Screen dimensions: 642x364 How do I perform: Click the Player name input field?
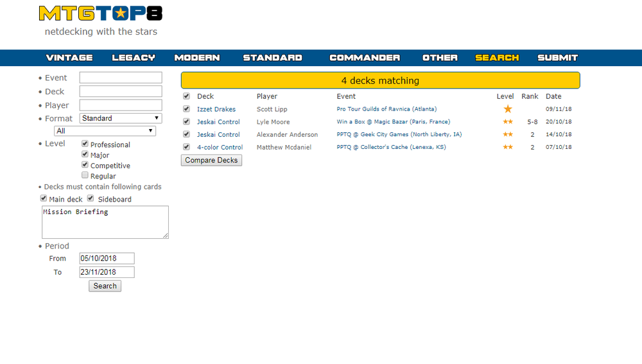pos(121,105)
